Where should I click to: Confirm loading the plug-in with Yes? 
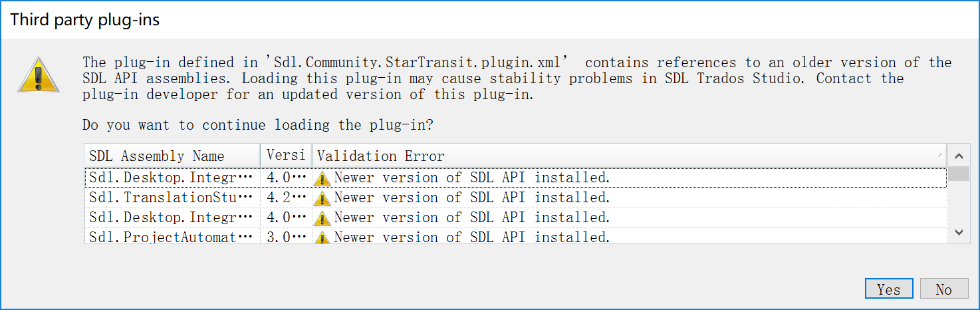[x=889, y=289]
